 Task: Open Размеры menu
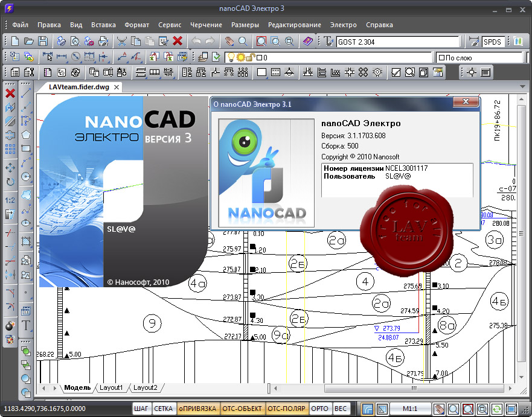pos(245,25)
